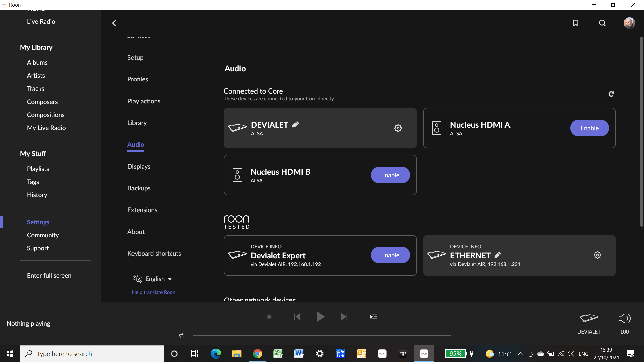Open Displays settings tab
This screenshot has width=644, height=362.
click(x=139, y=166)
